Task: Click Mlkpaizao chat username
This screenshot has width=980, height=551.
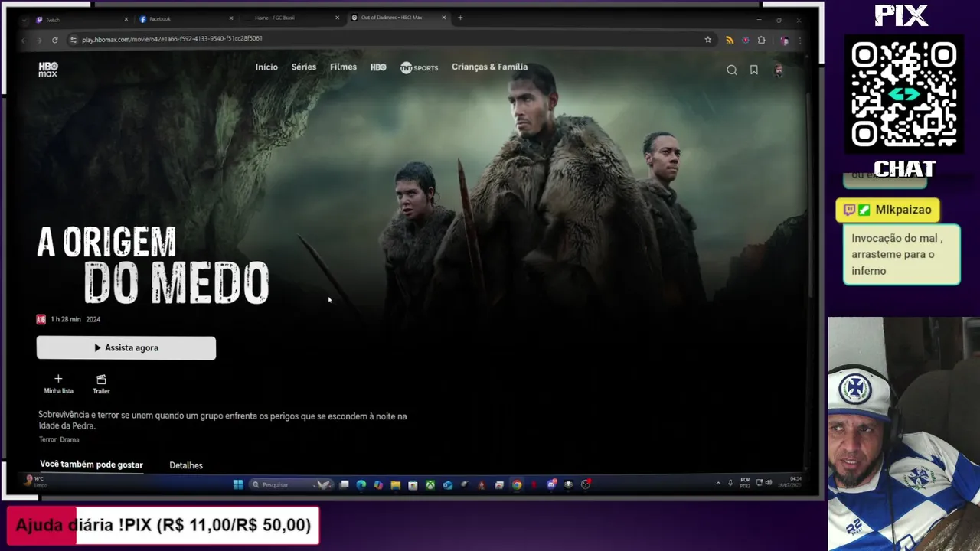Action: tap(903, 210)
